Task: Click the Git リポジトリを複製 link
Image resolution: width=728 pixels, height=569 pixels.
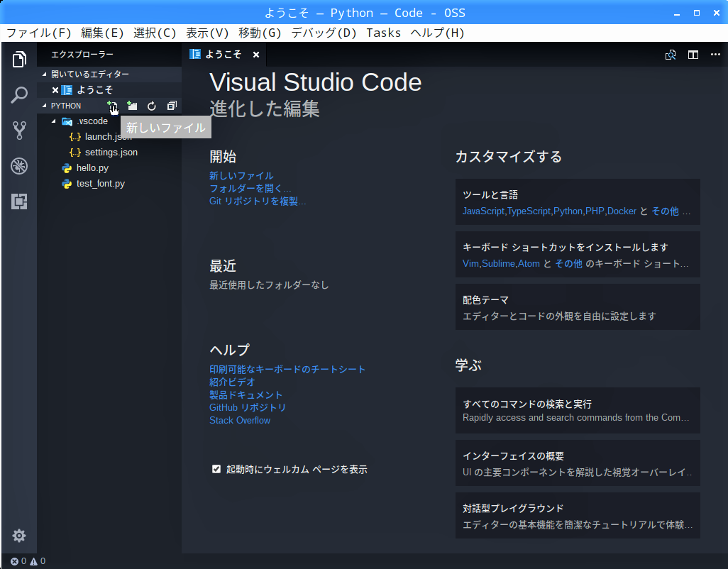Action: pyautogui.click(x=258, y=201)
